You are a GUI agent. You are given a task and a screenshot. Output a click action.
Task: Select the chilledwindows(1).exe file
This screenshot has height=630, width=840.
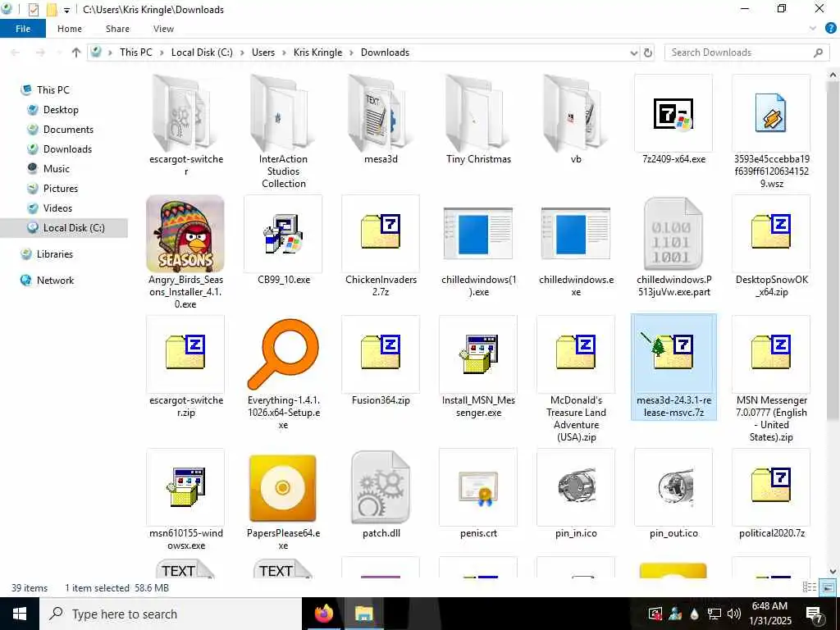point(478,246)
